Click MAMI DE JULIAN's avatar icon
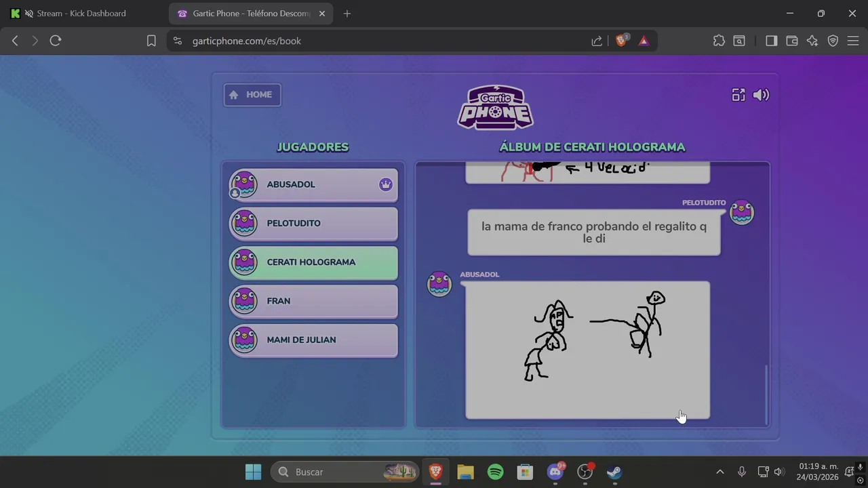The width and height of the screenshot is (868, 488). click(243, 340)
